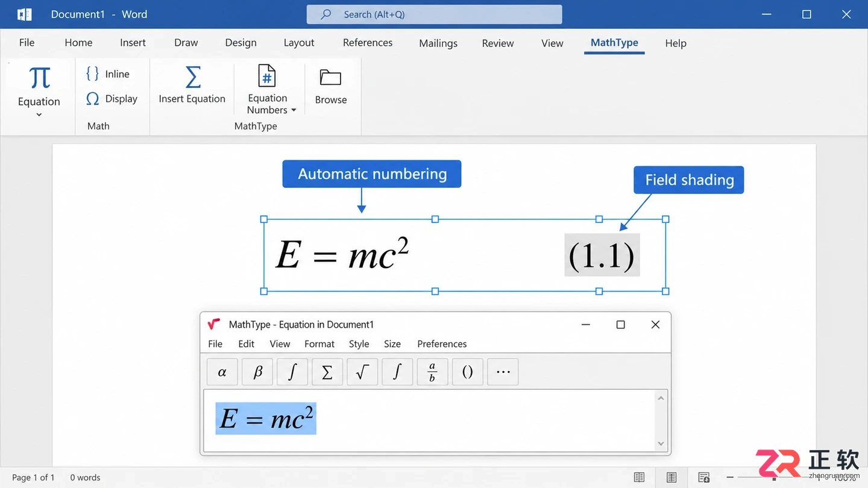The image size is (868, 488).
Task: Switch to Print Layout view in status bar
Action: pos(672,478)
